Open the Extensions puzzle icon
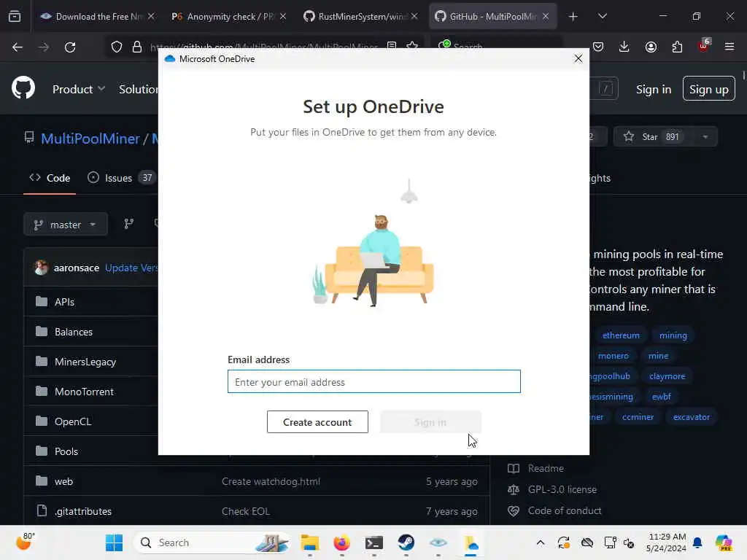This screenshot has width=747, height=560. coord(677,47)
